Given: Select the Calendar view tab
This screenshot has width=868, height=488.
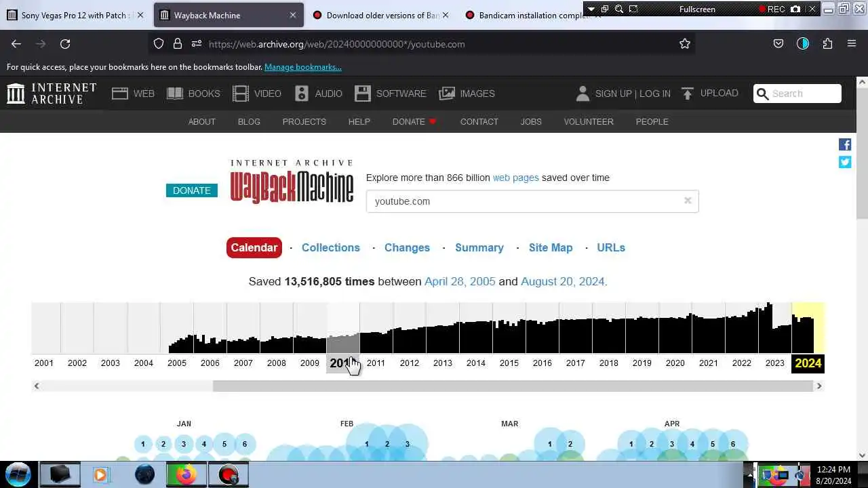Looking at the screenshot, I should coord(254,247).
